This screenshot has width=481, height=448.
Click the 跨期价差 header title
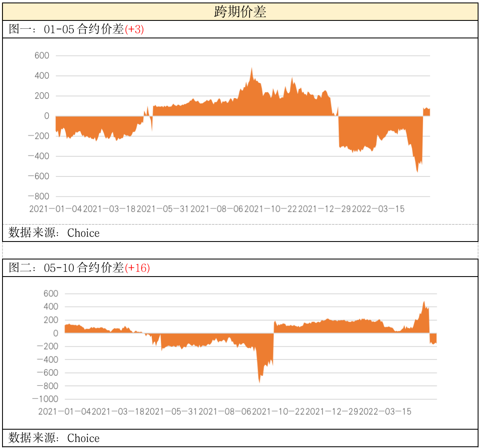coord(240,12)
